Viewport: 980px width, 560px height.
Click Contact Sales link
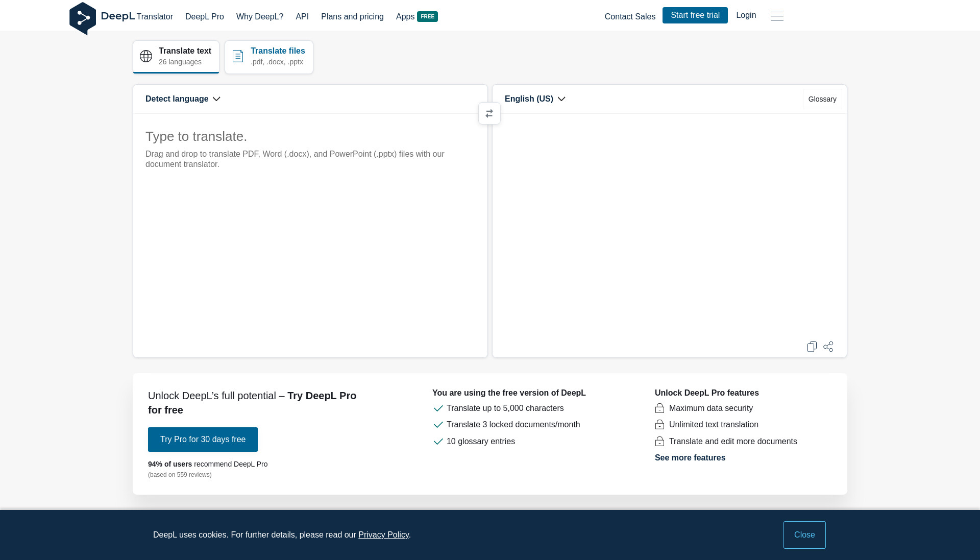coord(630,16)
